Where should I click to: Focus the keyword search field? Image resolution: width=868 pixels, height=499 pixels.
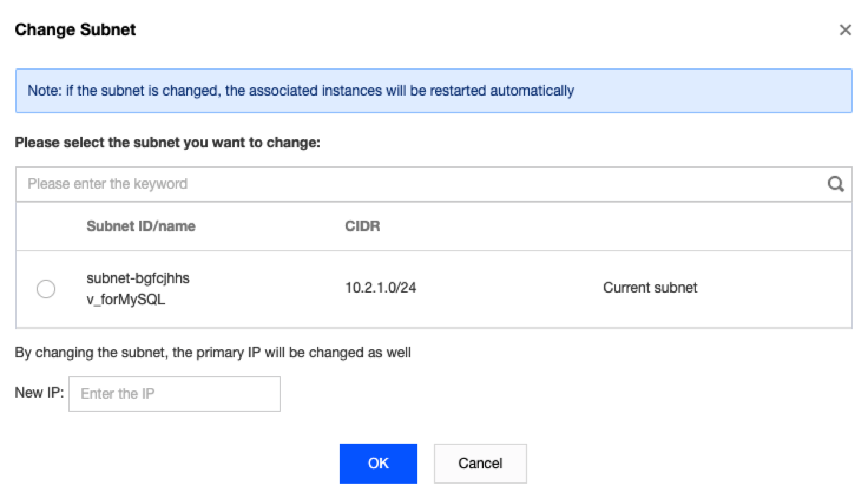(x=413, y=184)
